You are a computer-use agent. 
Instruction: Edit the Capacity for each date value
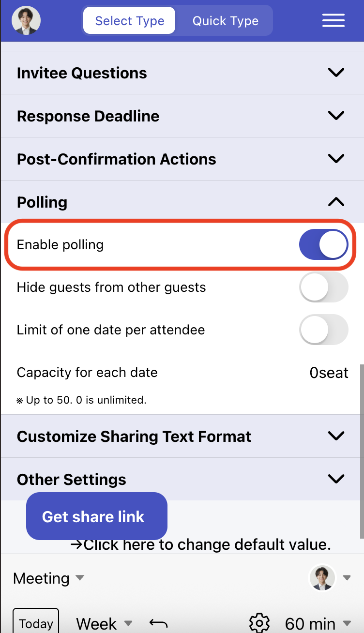click(329, 372)
